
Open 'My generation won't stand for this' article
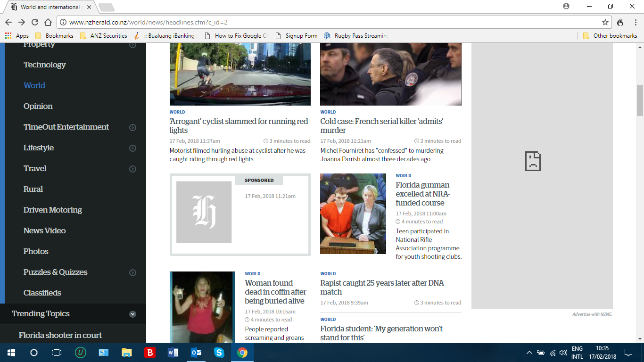coord(381,333)
